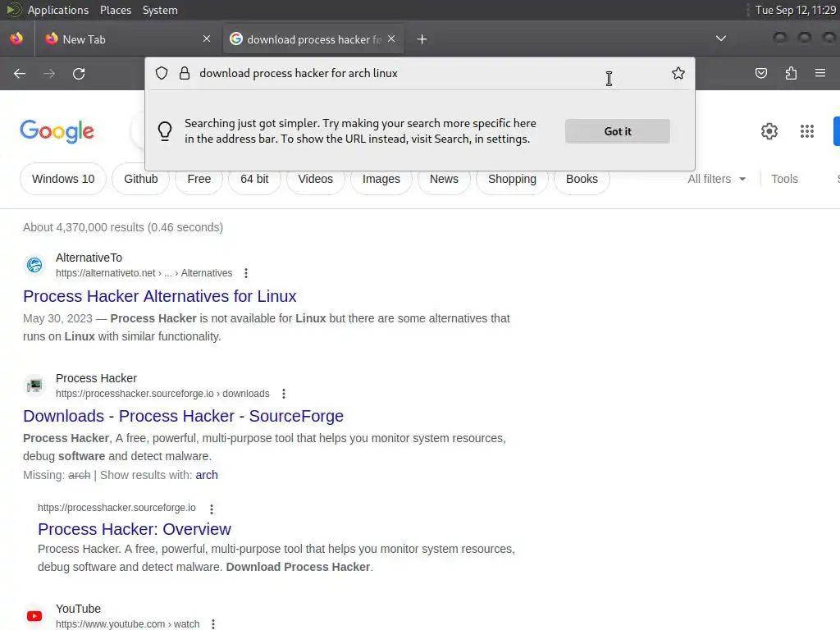Viewport: 840px width, 630px height.
Task: Click the forward navigation arrow
Action: 49,73
